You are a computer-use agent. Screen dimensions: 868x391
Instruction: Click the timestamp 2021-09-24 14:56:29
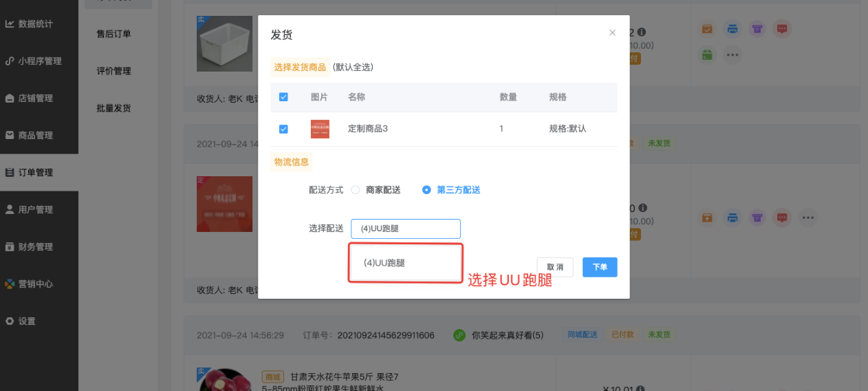pos(240,335)
